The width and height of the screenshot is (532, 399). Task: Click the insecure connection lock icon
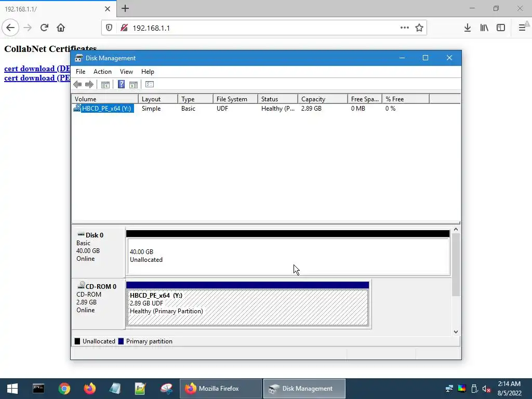tap(124, 28)
